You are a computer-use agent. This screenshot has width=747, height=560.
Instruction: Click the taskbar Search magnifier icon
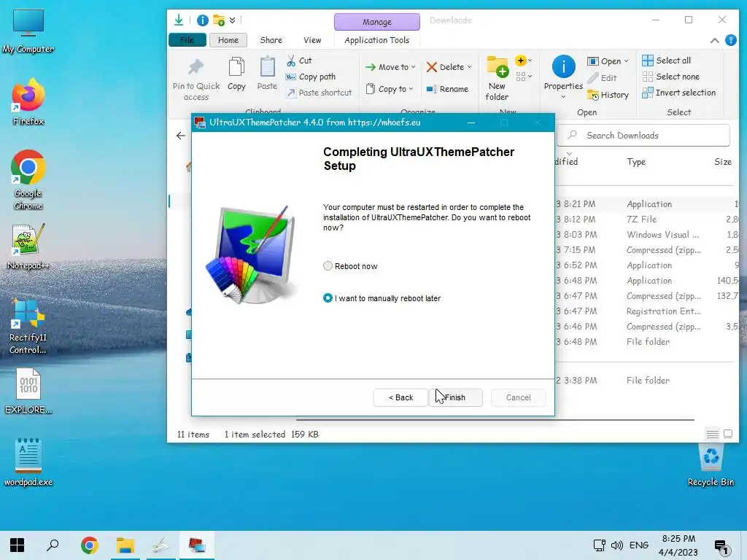tap(53, 545)
